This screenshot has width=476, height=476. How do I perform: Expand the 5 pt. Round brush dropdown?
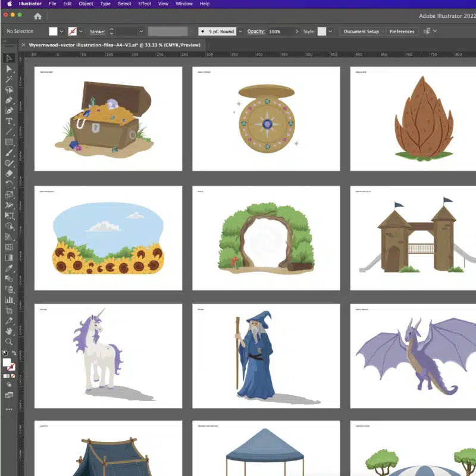click(240, 31)
